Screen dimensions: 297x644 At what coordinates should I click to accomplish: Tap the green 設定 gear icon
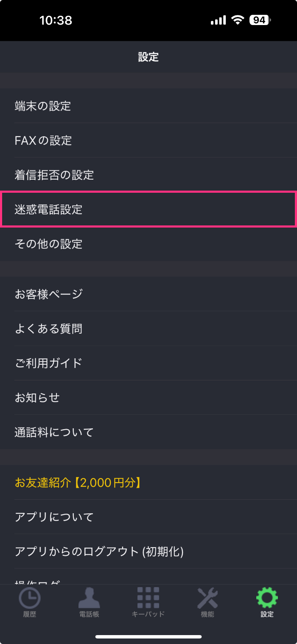[267, 598]
